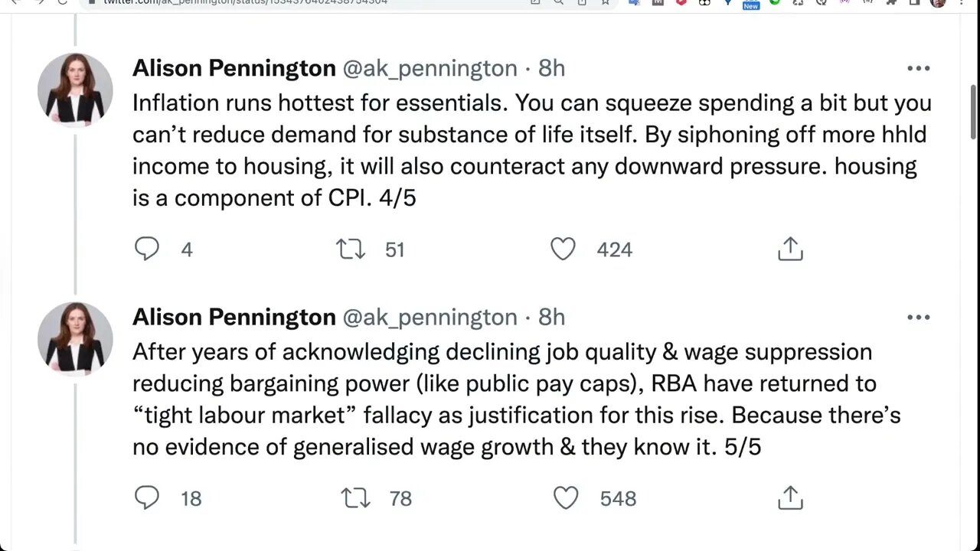Screen dimensions: 980x551
Task: Open the 8h timestamp of the 5/5 tweet
Action: pyautogui.click(x=551, y=317)
